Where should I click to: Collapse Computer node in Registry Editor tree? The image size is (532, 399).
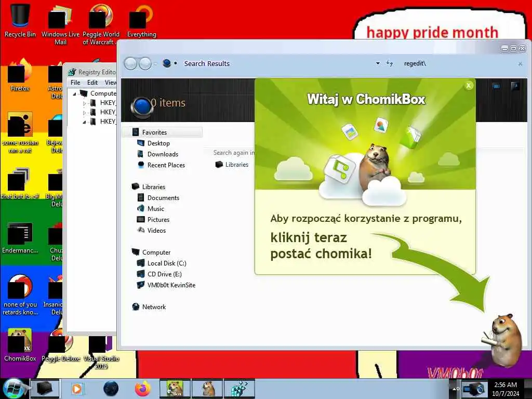tap(74, 94)
